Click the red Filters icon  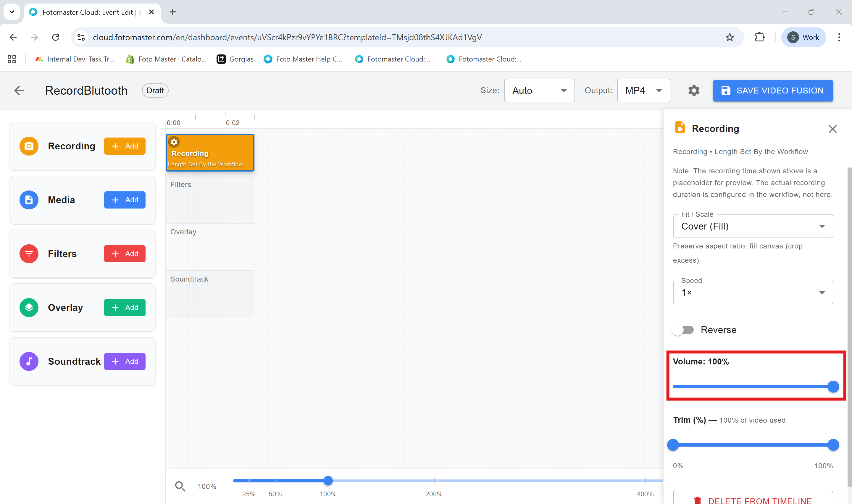pos(29,254)
